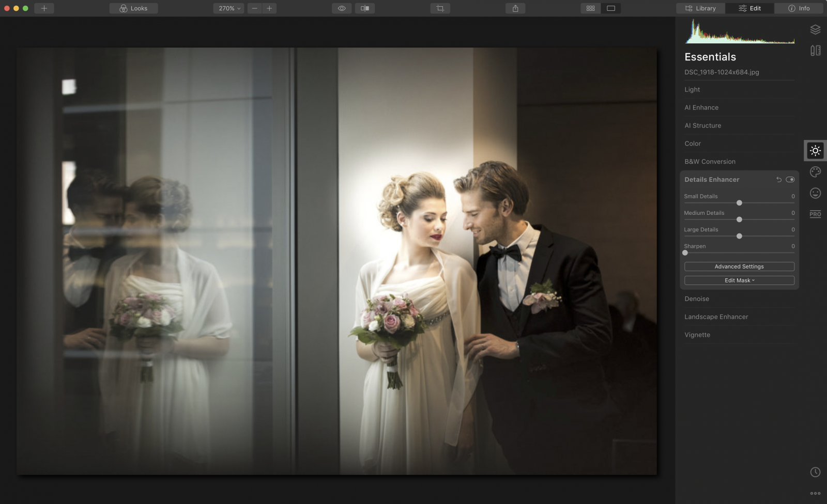Open the edit history panel

[815, 471]
